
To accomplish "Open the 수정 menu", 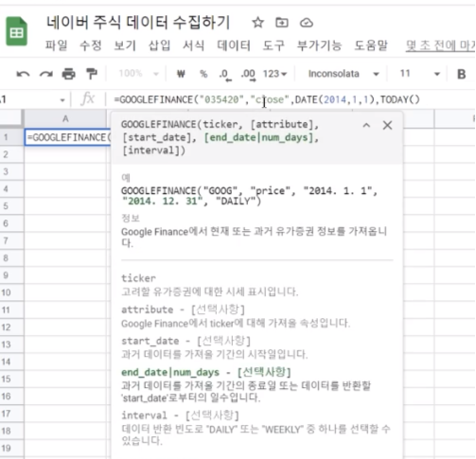I will click(x=91, y=45).
